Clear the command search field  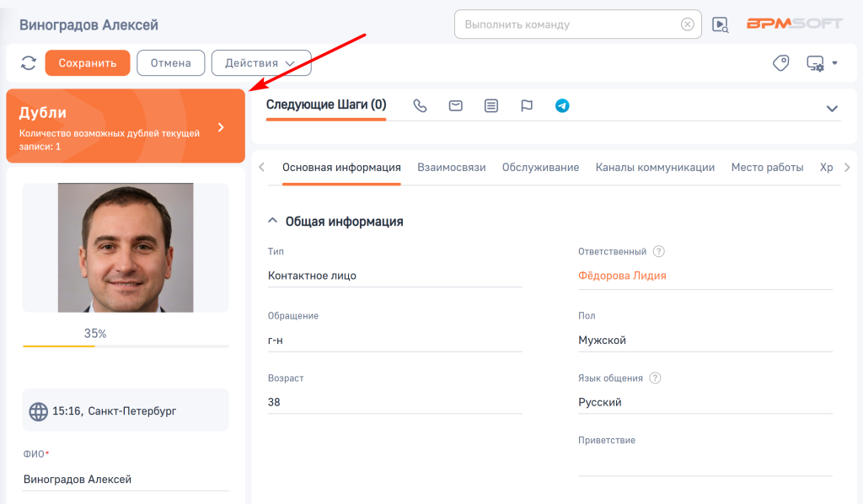688,24
